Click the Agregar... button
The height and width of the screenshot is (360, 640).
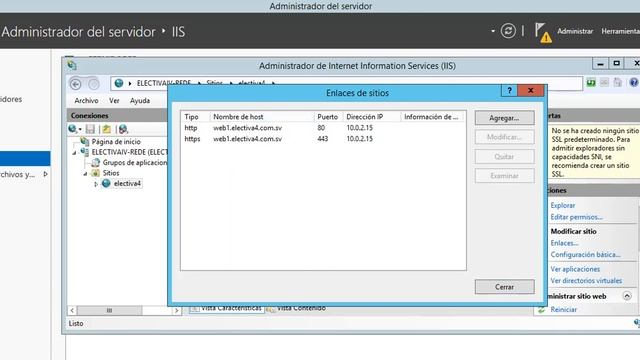click(x=504, y=118)
